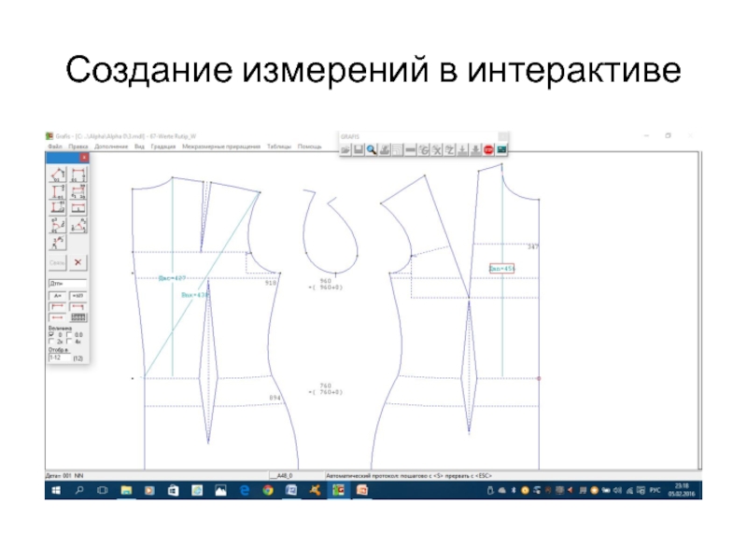The height and width of the screenshot is (560, 747).
Task: Launch Google Chrome from taskbar
Action: click(268, 490)
